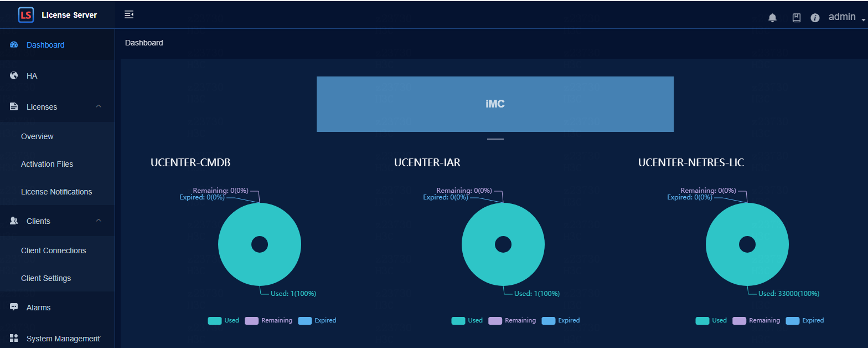Viewport: 868px width, 348px height.
Task: Click the Alarms speech-bubble icon
Action: tap(14, 308)
